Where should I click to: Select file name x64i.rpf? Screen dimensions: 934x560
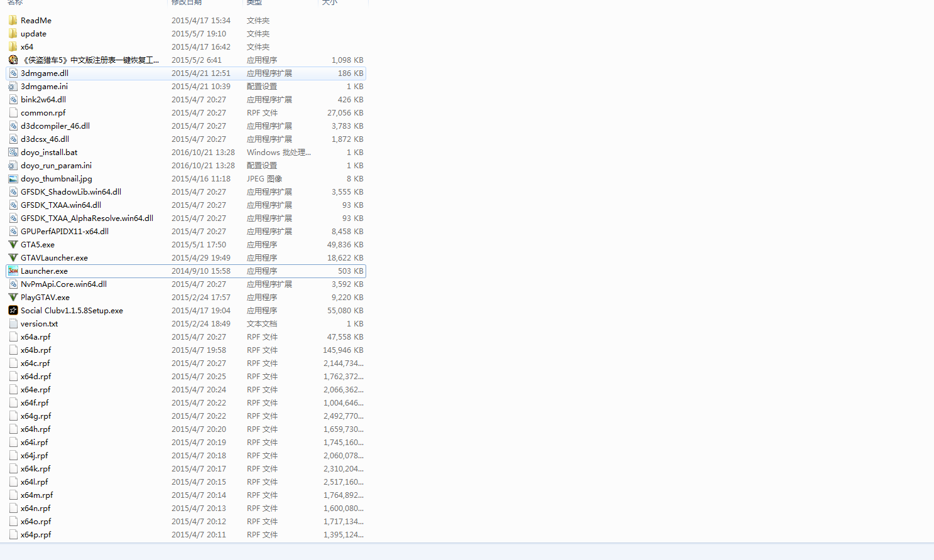tap(34, 442)
